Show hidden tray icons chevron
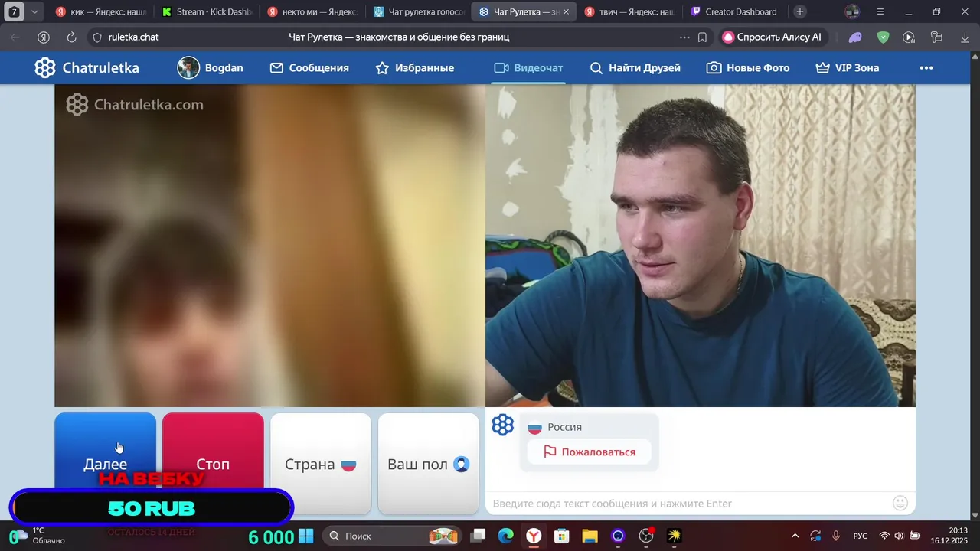The height and width of the screenshot is (551, 980). pyautogui.click(x=795, y=536)
